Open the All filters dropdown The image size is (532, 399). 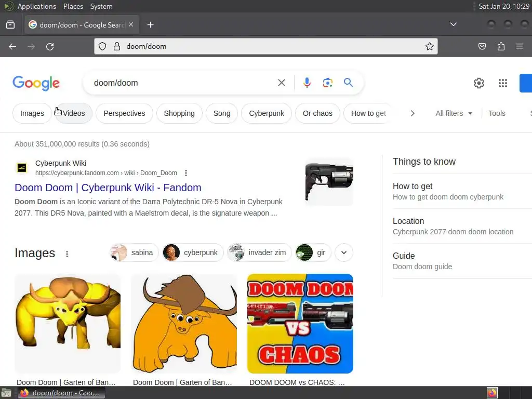click(x=454, y=113)
